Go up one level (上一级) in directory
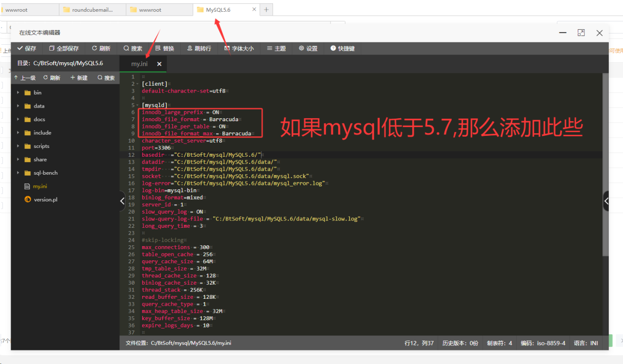Screen dimensions: 623x364 [x=24, y=78]
